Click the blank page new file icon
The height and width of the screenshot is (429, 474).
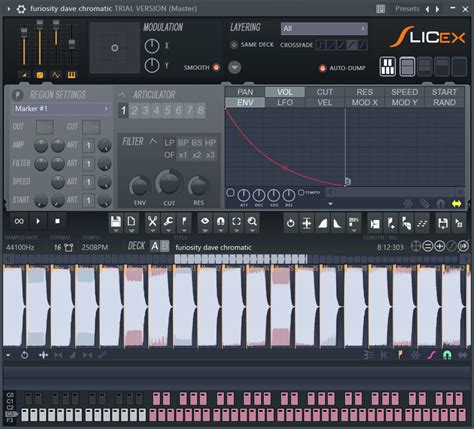[x=132, y=221]
